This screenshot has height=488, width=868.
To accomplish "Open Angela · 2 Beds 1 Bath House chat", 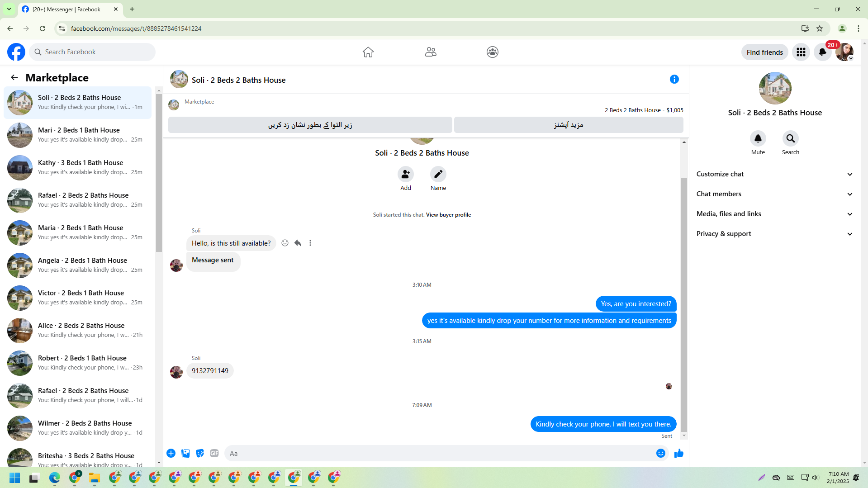I will pyautogui.click(x=78, y=265).
